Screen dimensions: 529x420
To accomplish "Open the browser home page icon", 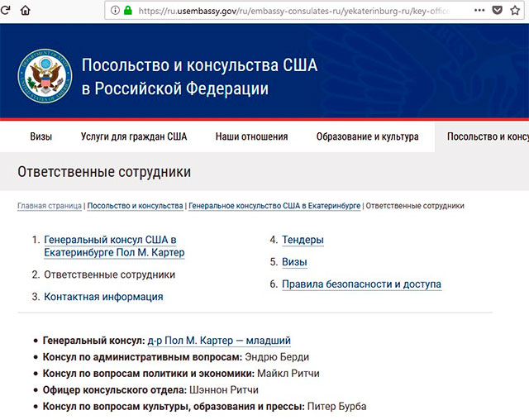I will (x=26, y=11).
